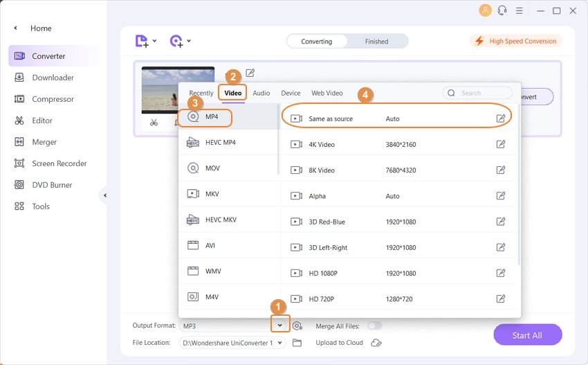Click the add files icon
588x365 pixels.
[141, 41]
